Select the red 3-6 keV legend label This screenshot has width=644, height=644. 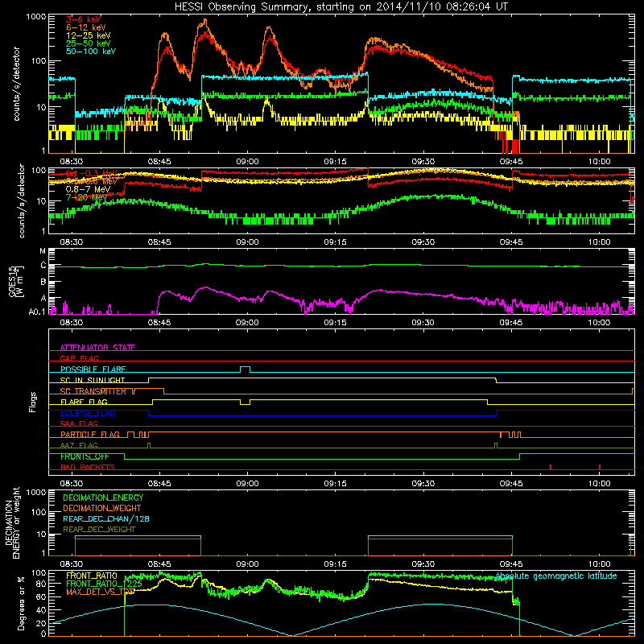pyautogui.click(x=84, y=19)
